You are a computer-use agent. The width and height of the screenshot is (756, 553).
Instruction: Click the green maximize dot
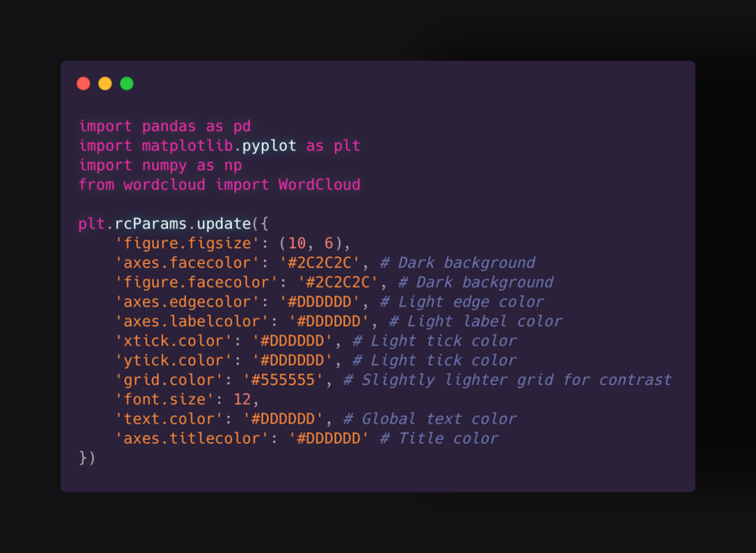(127, 83)
